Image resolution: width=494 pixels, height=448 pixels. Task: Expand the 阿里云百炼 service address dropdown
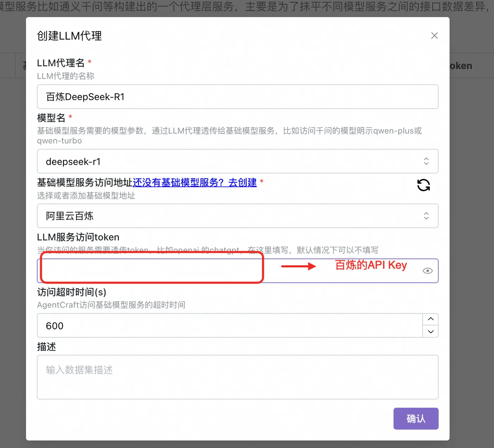pyautogui.click(x=237, y=216)
